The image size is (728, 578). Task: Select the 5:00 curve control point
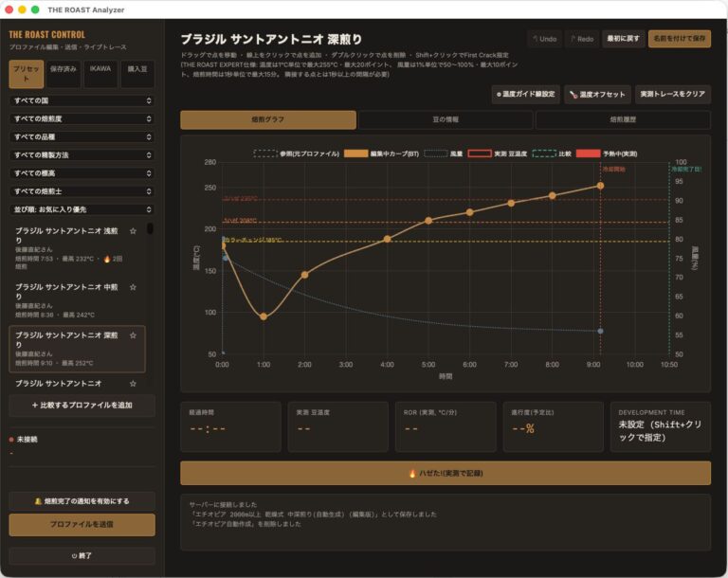(428, 221)
